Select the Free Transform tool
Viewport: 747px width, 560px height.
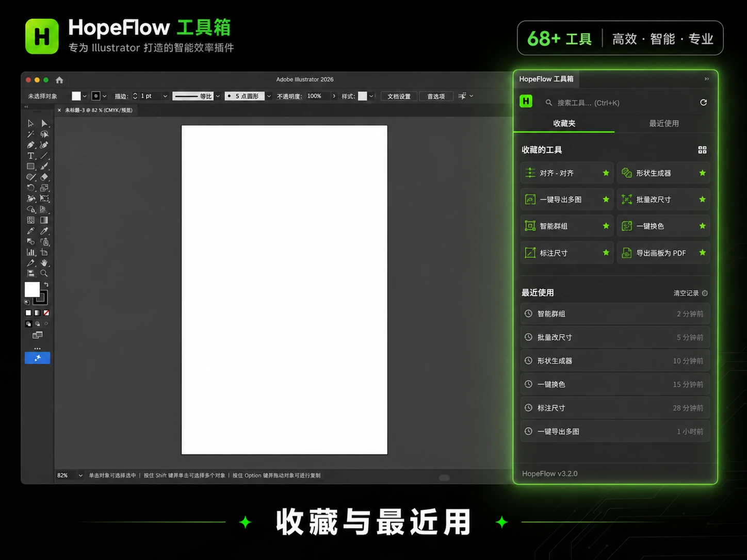44,199
